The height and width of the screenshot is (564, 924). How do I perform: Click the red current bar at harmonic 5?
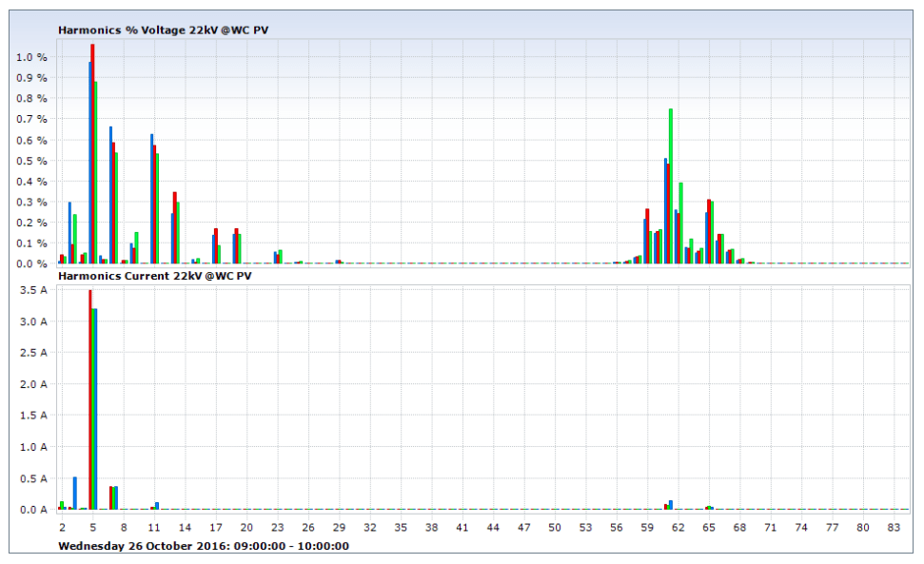pos(90,399)
